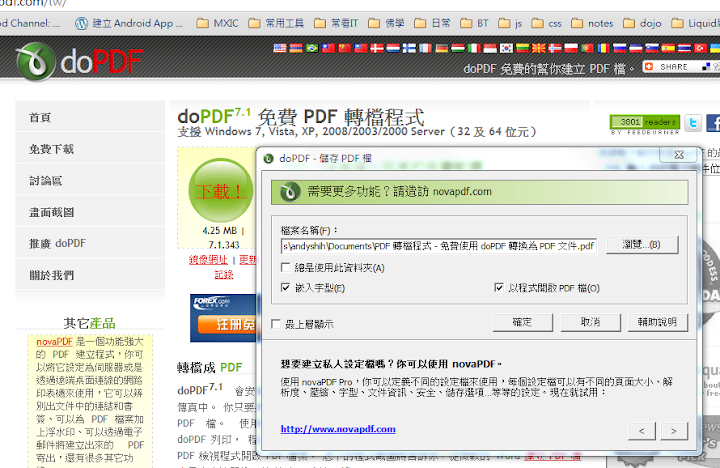
Task: Choose the Brazilian flag language
Action: tap(312, 48)
